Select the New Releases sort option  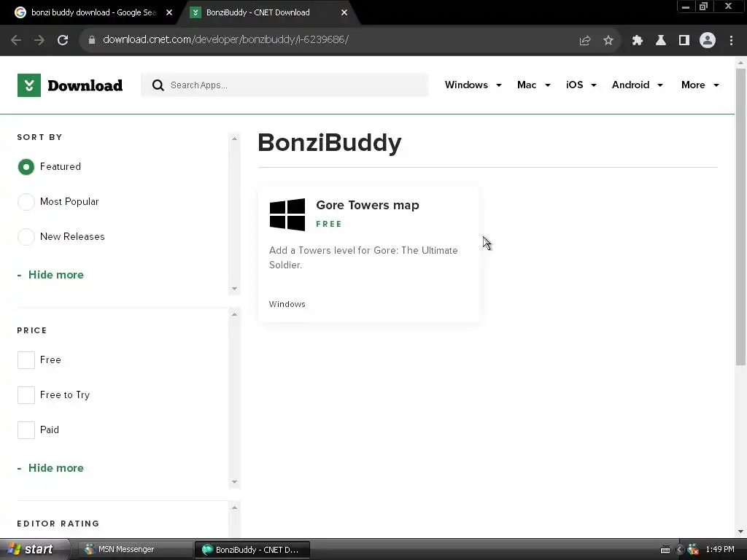point(26,237)
